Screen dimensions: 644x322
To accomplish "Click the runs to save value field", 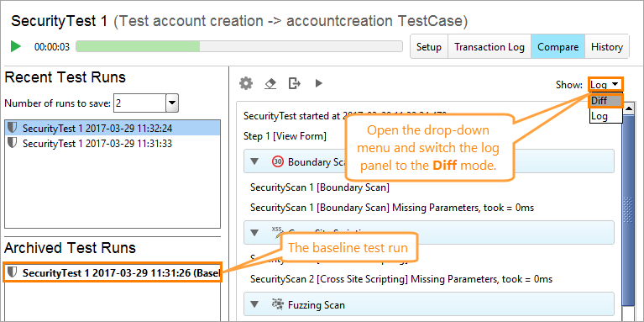I will click(139, 103).
